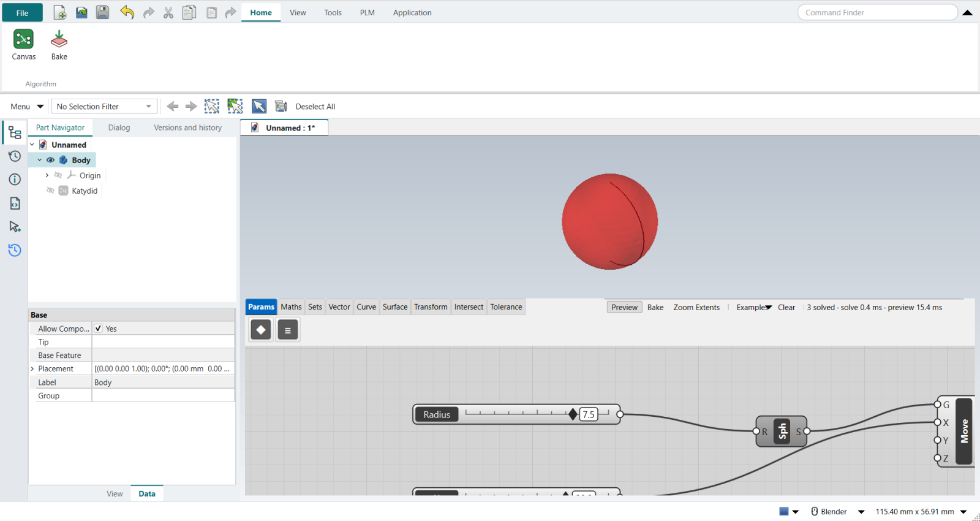Save the document with floppy icon

[x=102, y=12]
